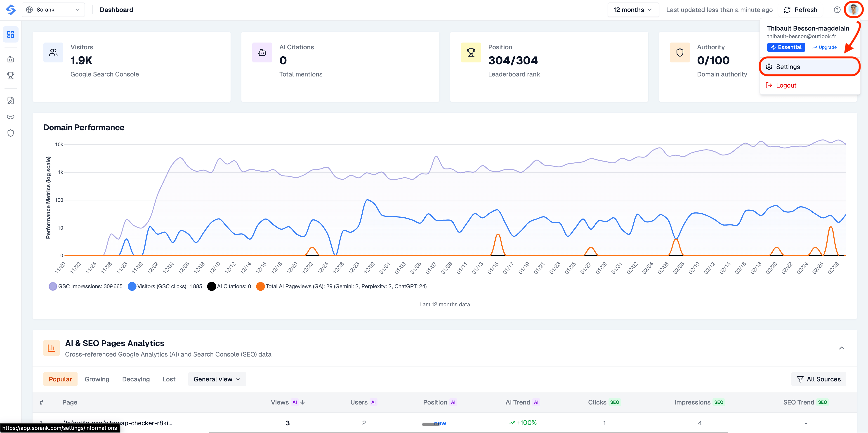Open the dashboard grid icon in sidebar
868x433 pixels.
coord(10,34)
